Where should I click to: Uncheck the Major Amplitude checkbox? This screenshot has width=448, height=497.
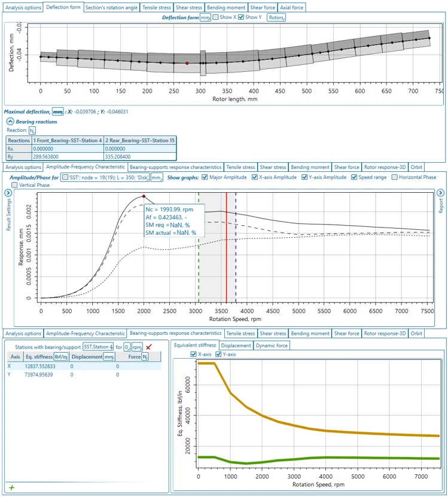tap(206, 177)
